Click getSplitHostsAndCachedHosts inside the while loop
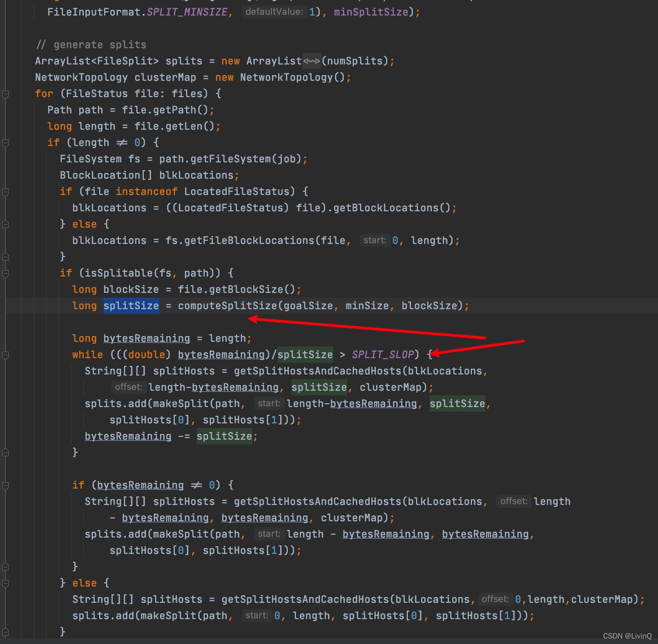This screenshot has width=658, height=644. pyautogui.click(x=317, y=371)
